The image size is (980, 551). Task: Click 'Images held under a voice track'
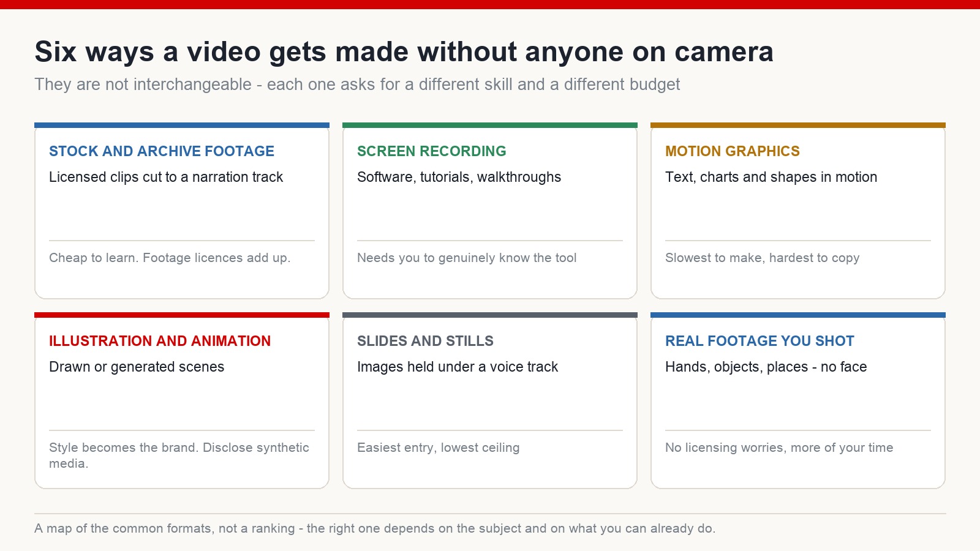[x=458, y=367]
